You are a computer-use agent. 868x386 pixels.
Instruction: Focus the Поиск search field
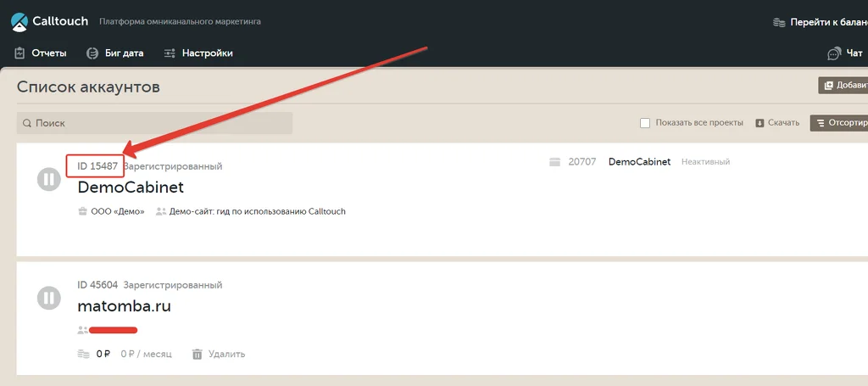[154, 123]
